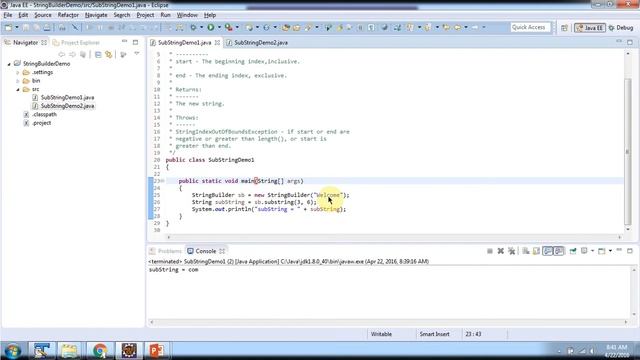
Task: Open Windows Explorer folder icon in taskbar
Action: [x=70, y=351]
